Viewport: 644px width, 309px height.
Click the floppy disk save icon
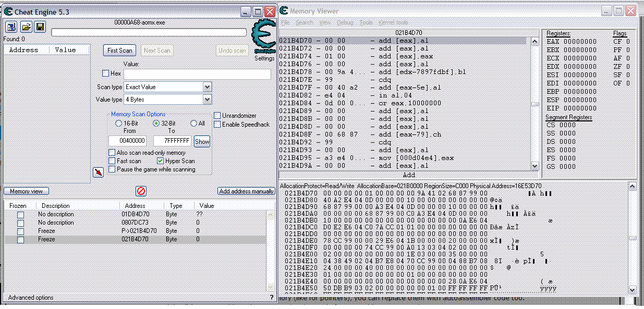(40, 27)
